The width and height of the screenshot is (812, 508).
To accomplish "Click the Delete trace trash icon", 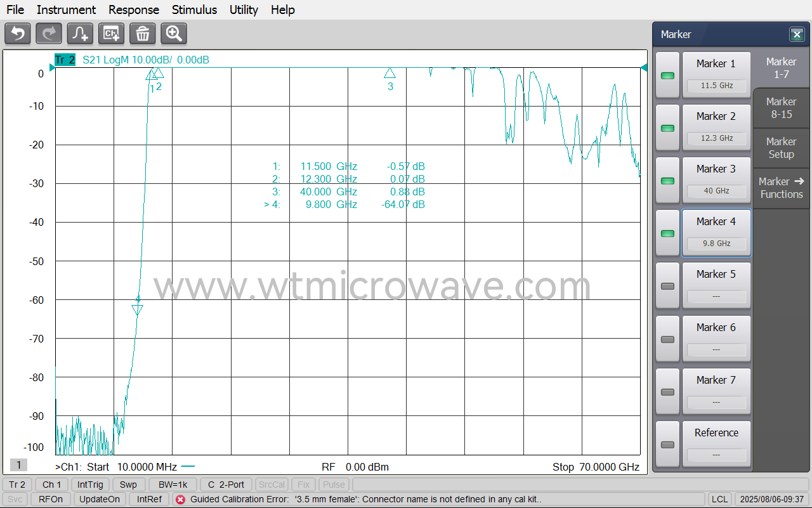I will [x=143, y=33].
